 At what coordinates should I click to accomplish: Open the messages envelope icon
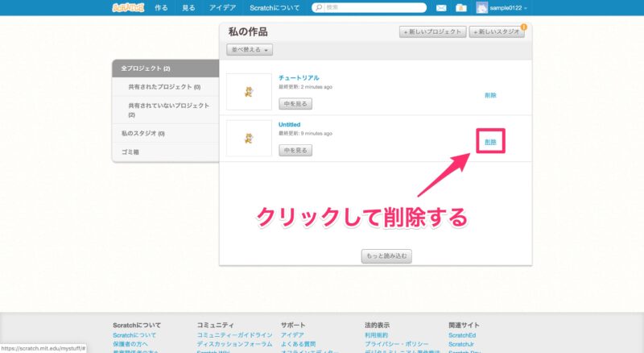(x=441, y=8)
